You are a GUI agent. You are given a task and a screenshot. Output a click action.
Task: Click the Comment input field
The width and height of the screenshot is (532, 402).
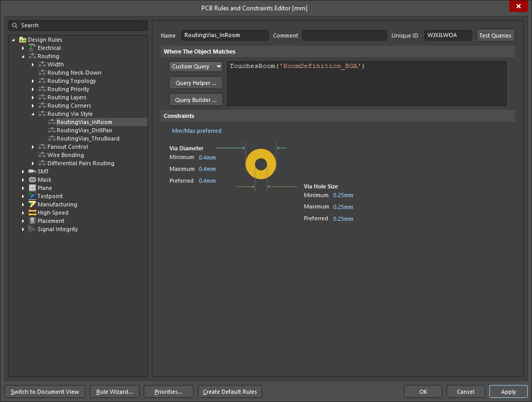pyautogui.click(x=345, y=36)
